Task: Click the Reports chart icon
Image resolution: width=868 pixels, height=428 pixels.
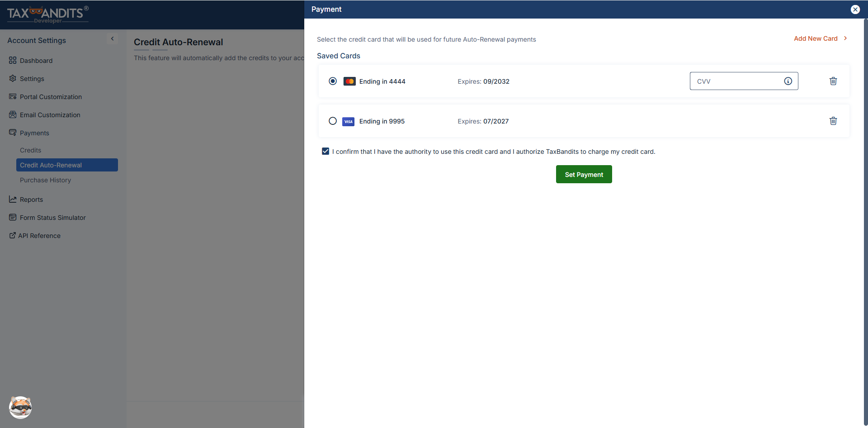Action: [13, 199]
